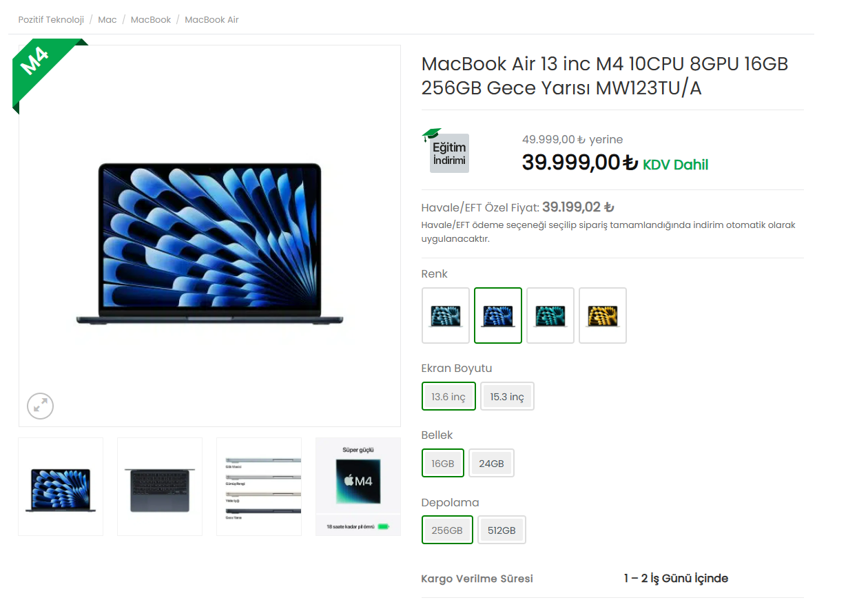Image resolution: width=868 pixels, height=600 pixels.
Task: Select 512GB storage option
Action: (502, 530)
